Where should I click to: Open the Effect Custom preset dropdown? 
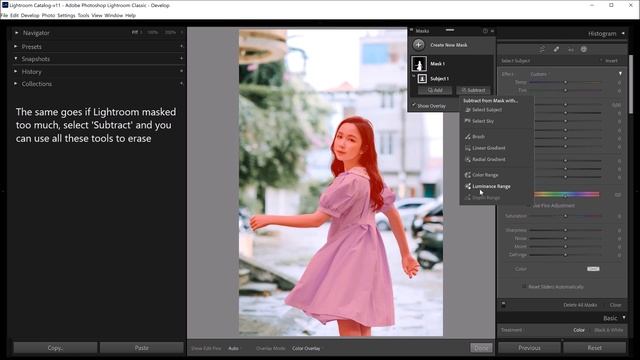click(x=539, y=74)
